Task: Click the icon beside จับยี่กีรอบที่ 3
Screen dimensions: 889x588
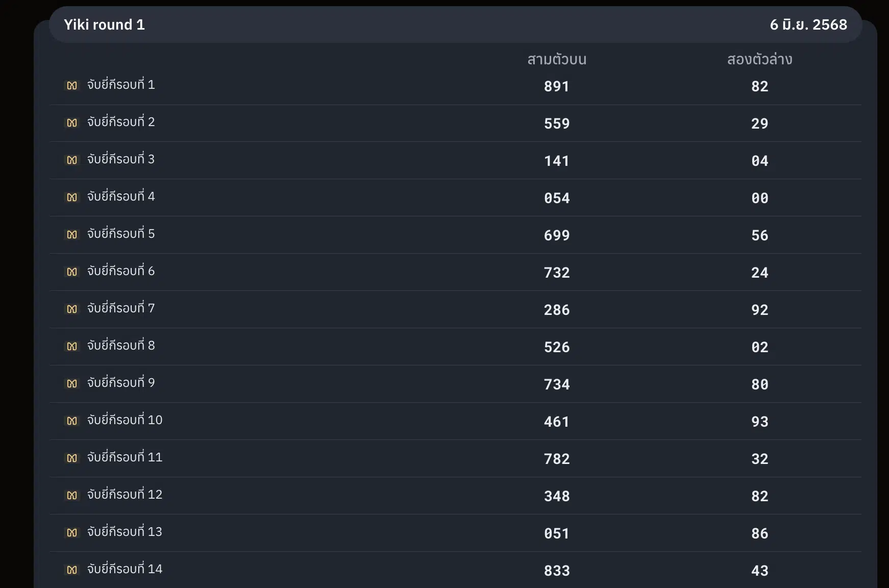Action: tap(72, 160)
